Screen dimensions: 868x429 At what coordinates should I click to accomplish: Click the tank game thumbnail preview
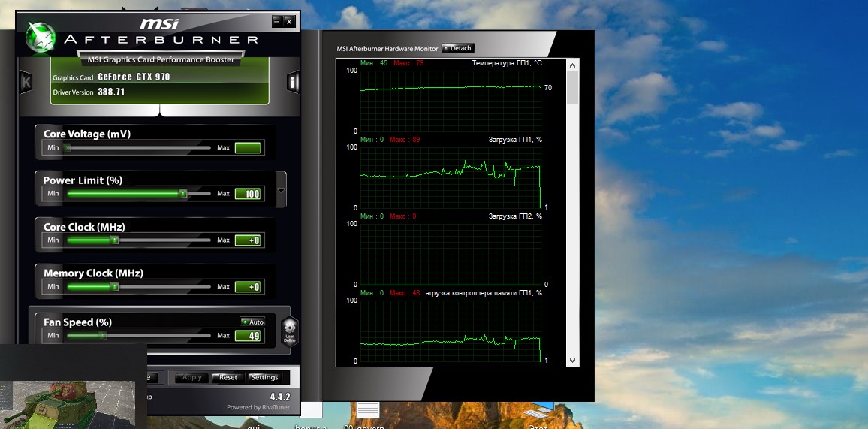point(68,403)
